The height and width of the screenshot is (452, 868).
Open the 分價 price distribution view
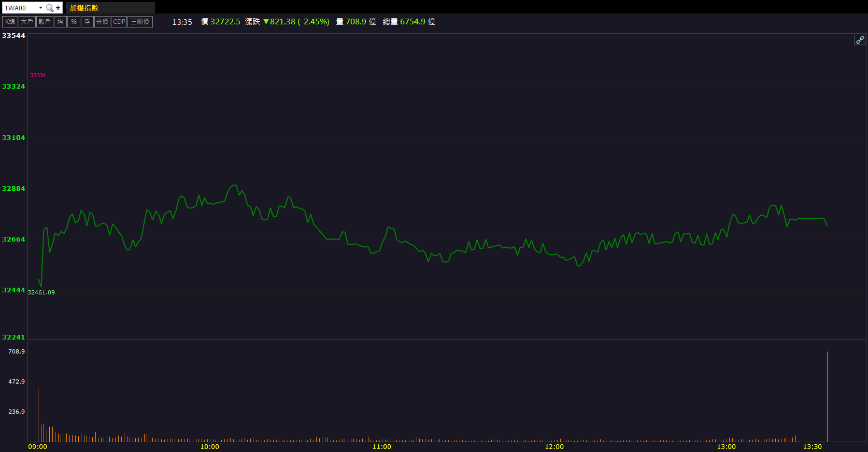[x=102, y=22]
